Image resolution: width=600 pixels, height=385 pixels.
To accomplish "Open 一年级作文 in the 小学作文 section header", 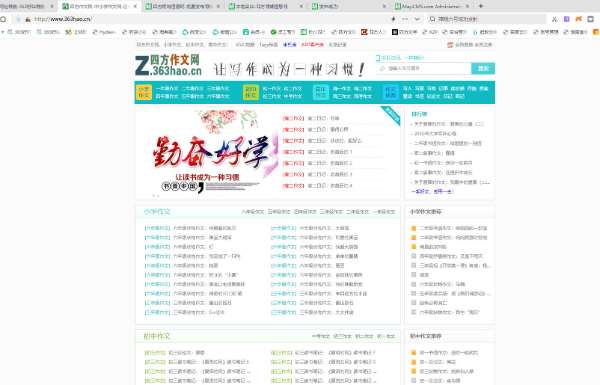I will point(384,212).
